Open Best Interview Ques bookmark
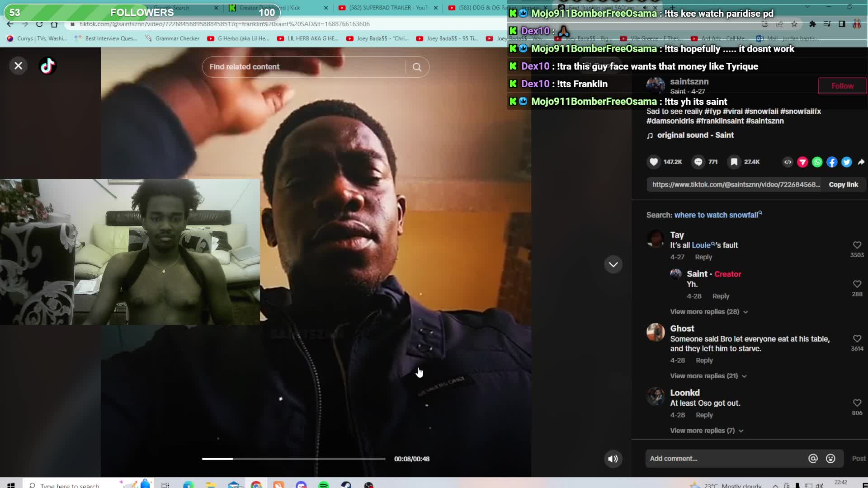Screen dimensions: 868x488 106,38
